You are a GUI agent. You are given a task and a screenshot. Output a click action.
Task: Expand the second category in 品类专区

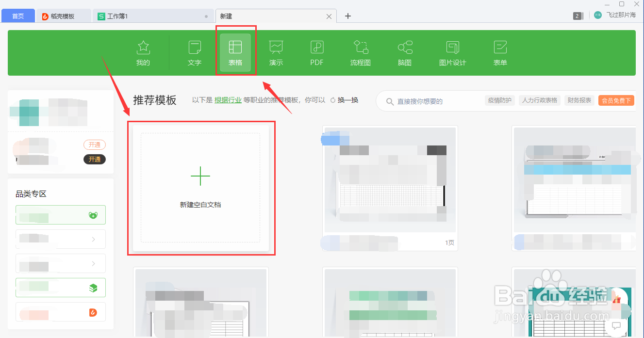[60, 239]
